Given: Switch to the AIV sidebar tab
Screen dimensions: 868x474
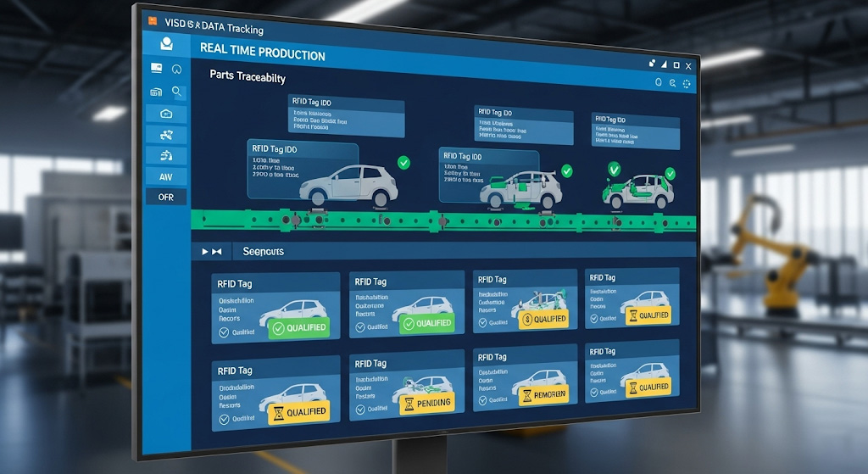Looking at the screenshot, I should coord(166,176).
